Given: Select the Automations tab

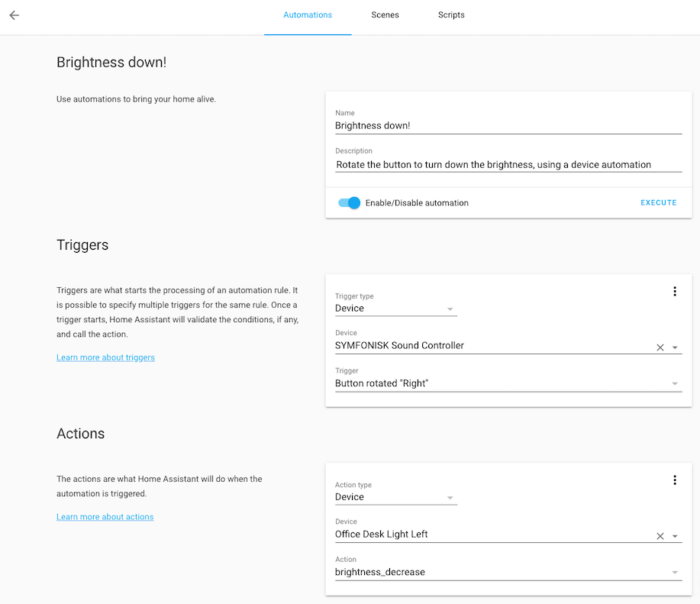Looking at the screenshot, I should pyautogui.click(x=308, y=15).
